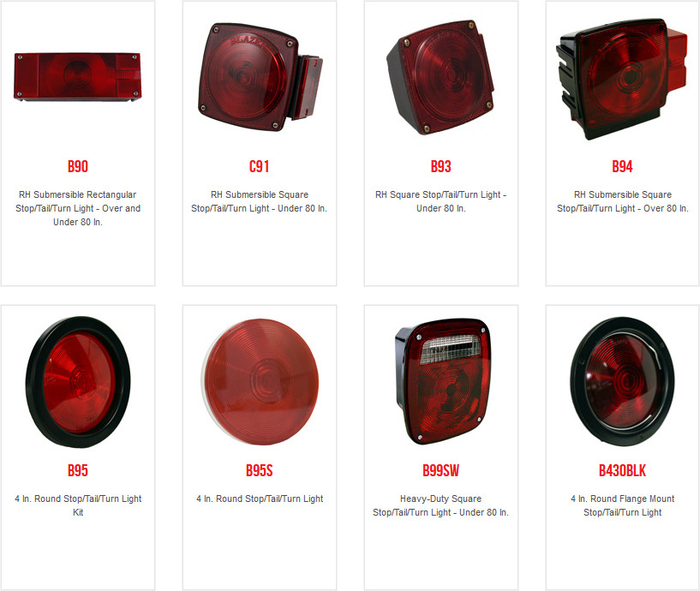The width and height of the screenshot is (700, 591).
Task: Open the B94 product code link
Action: (x=622, y=166)
